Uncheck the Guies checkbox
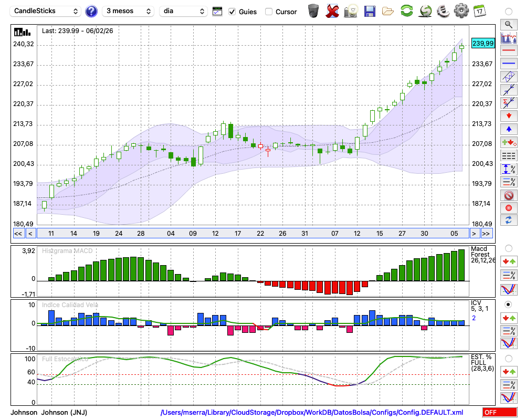Screen dimensions: 525x420 [232, 12]
